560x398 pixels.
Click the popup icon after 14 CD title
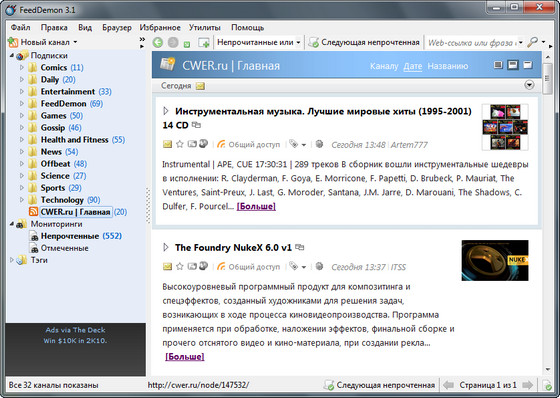pos(196,125)
